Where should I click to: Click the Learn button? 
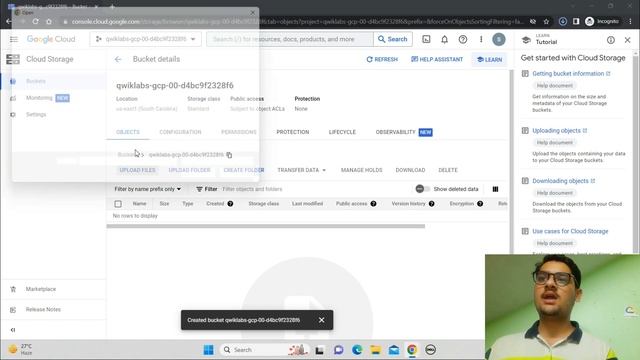(x=489, y=60)
